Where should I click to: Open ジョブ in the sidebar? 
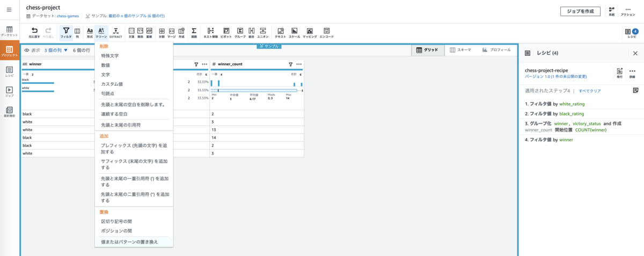tap(9, 91)
